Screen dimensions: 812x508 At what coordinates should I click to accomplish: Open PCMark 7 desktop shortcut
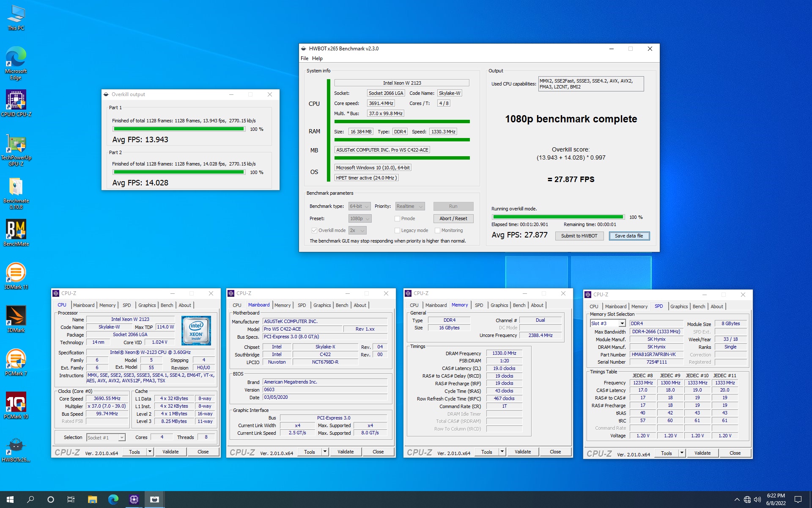click(x=16, y=362)
